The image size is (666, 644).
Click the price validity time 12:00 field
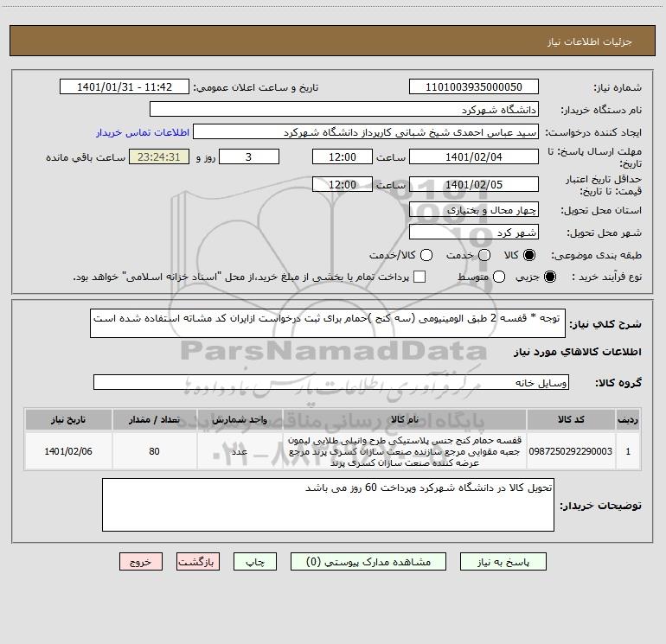click(343, 184)
